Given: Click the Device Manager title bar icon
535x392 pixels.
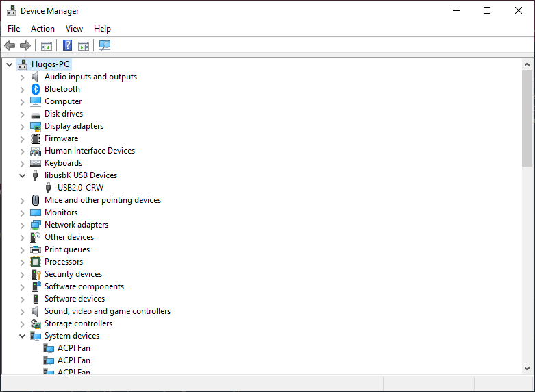Looking at the screenshot, I should [11, 10].
